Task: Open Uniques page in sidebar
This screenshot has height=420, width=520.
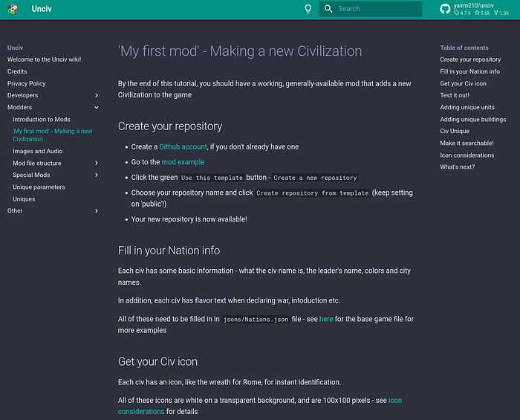Action: tap(24, 199)
